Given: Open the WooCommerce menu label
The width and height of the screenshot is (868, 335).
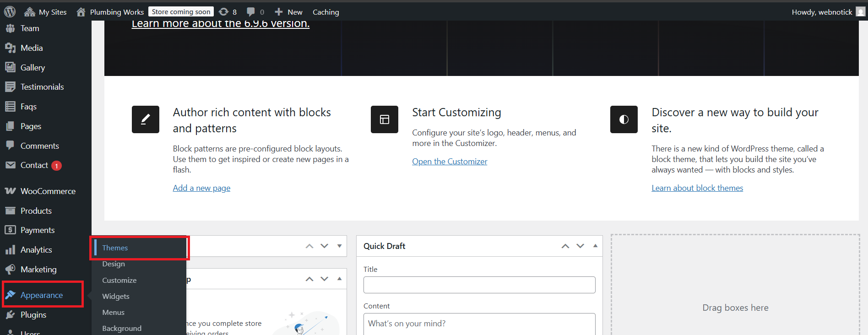Looking at the screenshot, I should click(x=48, y=191).
